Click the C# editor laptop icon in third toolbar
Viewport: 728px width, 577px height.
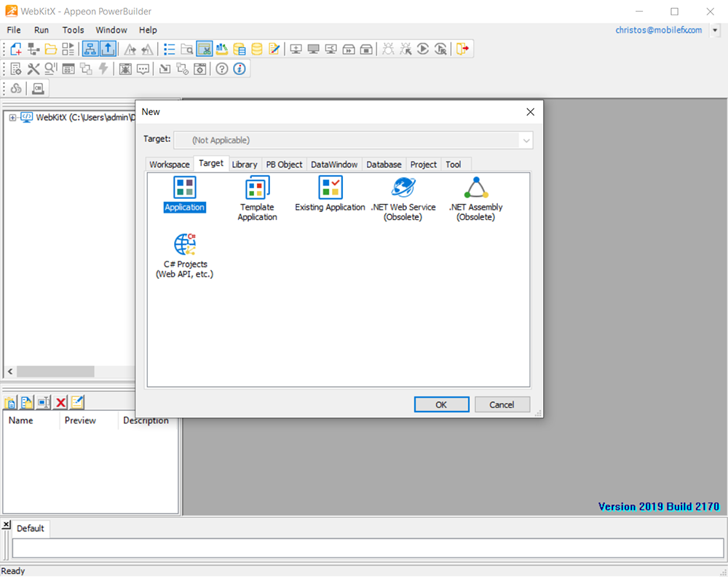(x=38, y=88)
